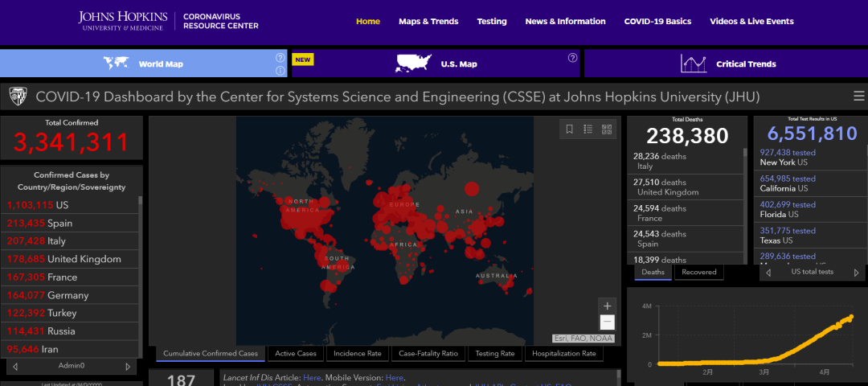Open Maps & Trends menu
Screen dimensions: 868x386
pos(428,22)
